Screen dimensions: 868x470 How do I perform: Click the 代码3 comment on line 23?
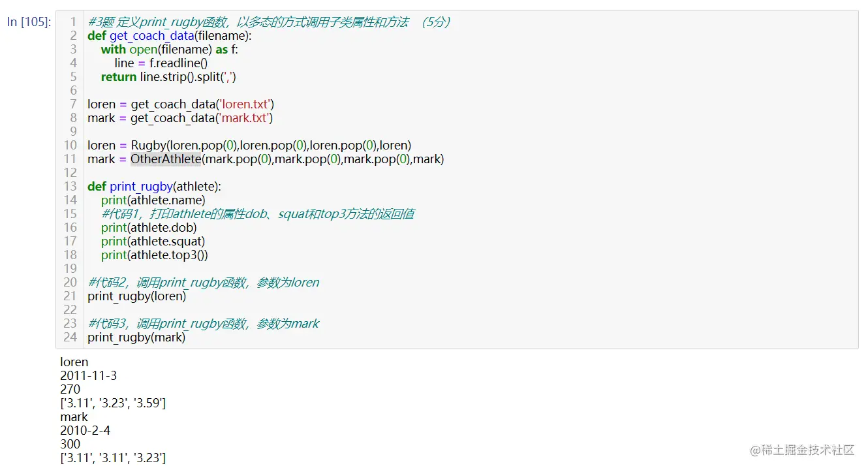point(204,323)
